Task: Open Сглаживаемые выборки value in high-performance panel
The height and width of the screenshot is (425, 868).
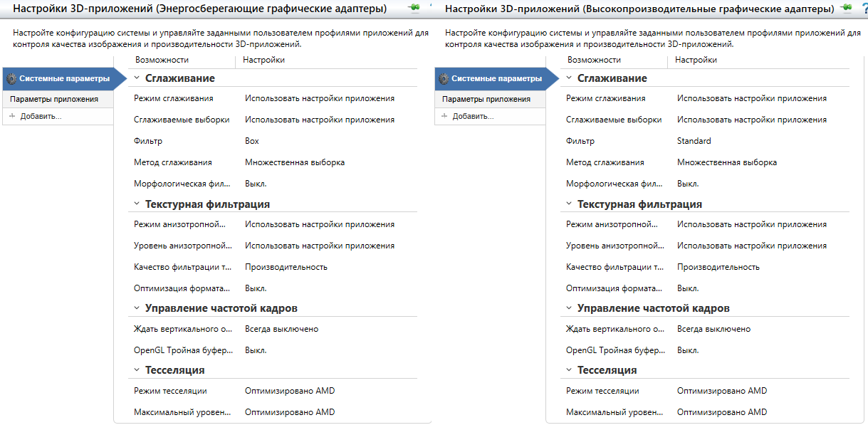Action: pos(752,120)
